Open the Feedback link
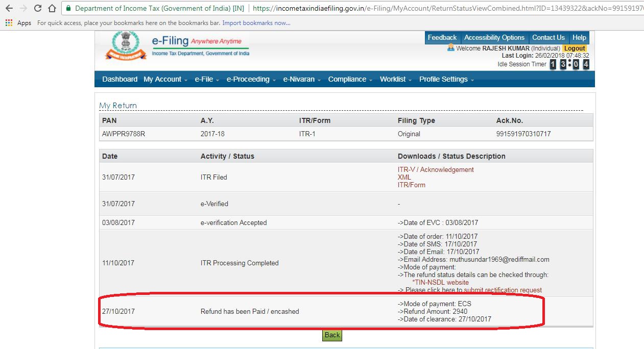This screenshot has width=644, height=349. click(x=442, y=38)
